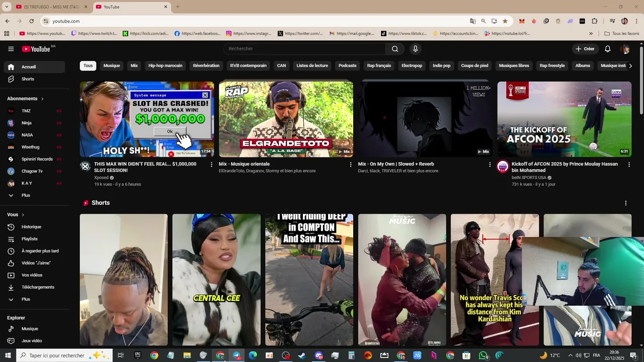Open NASA channel subscription
Viewport: 644px width, 362px height.
click(x=34, y=135)
